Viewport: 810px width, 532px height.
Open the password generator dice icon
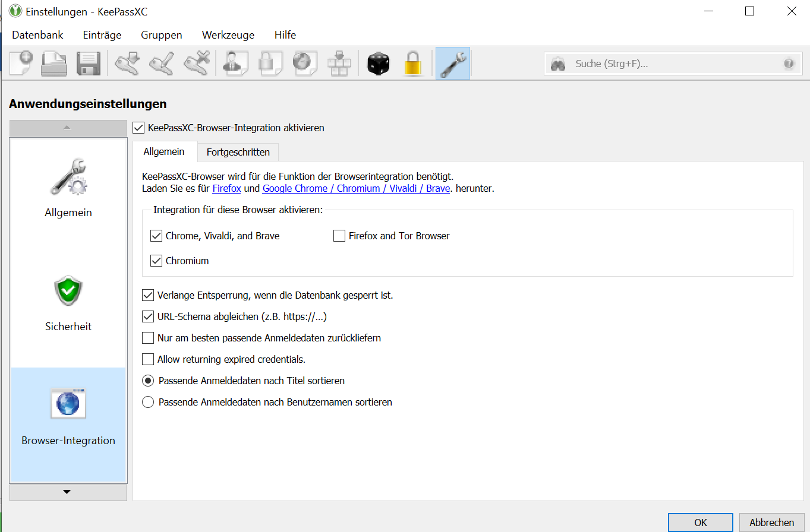click(x=379, y=63)
